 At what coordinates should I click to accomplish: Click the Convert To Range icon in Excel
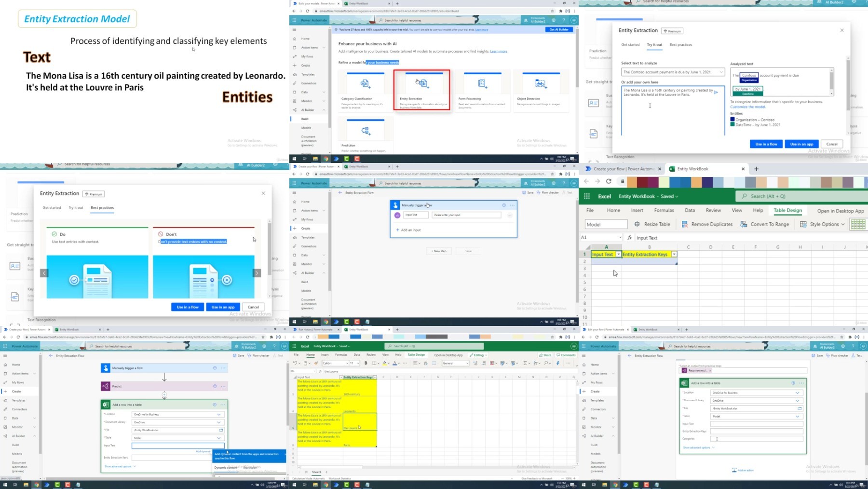click(744, 224)
